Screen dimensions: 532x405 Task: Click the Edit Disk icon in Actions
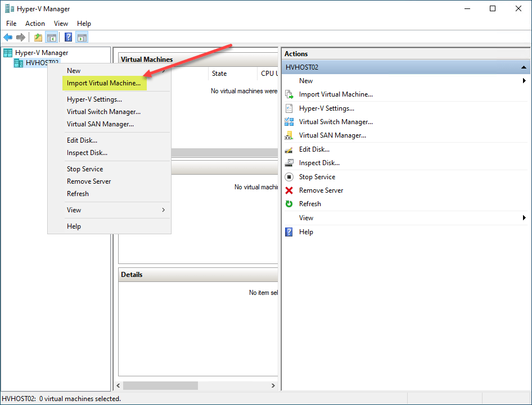coord(288,149)
